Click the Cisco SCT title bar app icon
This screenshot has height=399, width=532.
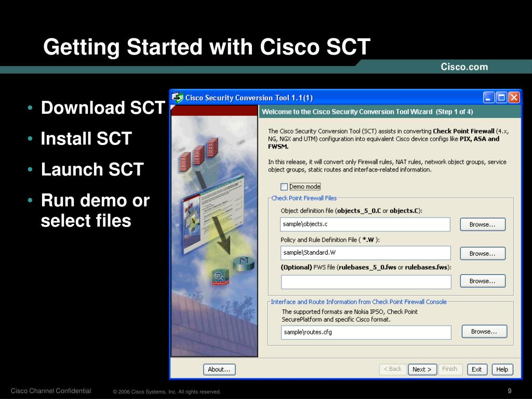[178, 98]
